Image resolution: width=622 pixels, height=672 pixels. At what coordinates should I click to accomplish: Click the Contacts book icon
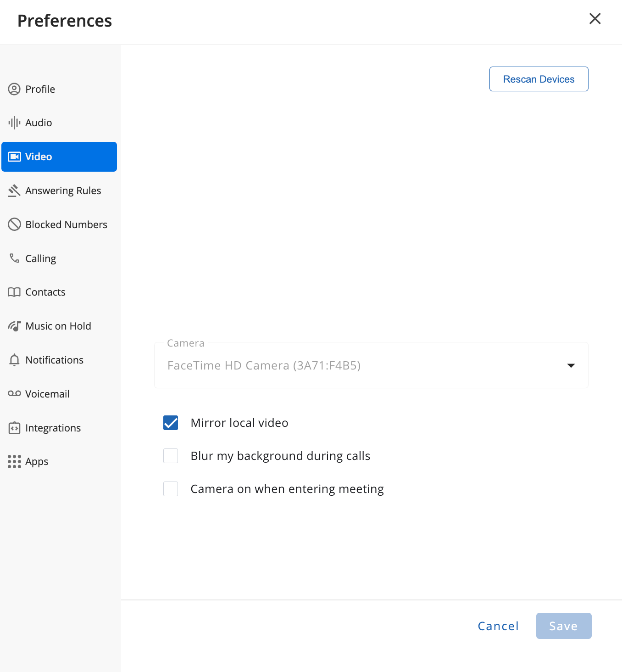click(14, 292)
